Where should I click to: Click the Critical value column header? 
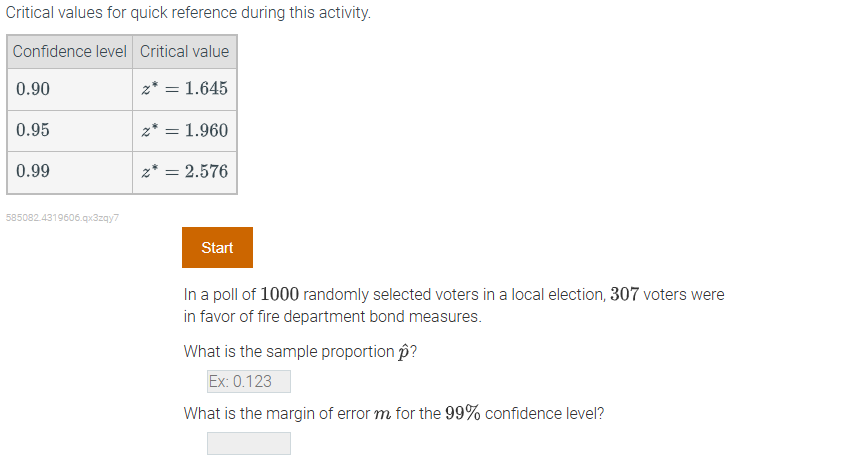pos(184,51)
